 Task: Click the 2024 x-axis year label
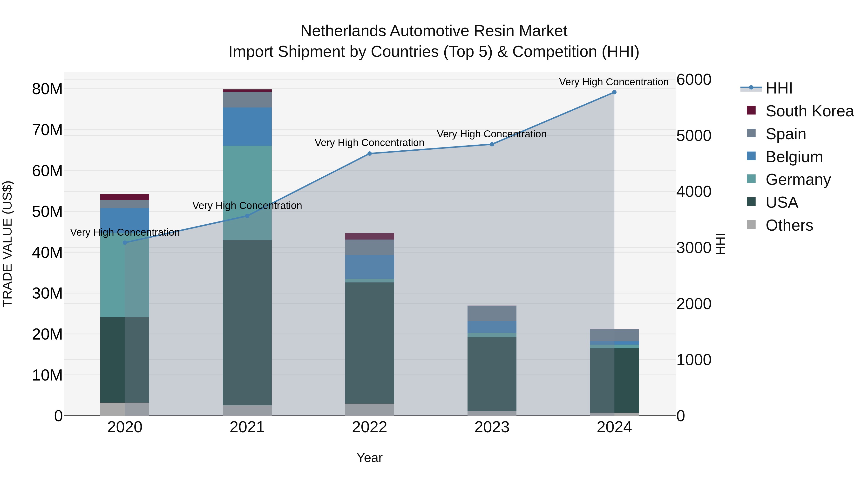tap(614, 427)
